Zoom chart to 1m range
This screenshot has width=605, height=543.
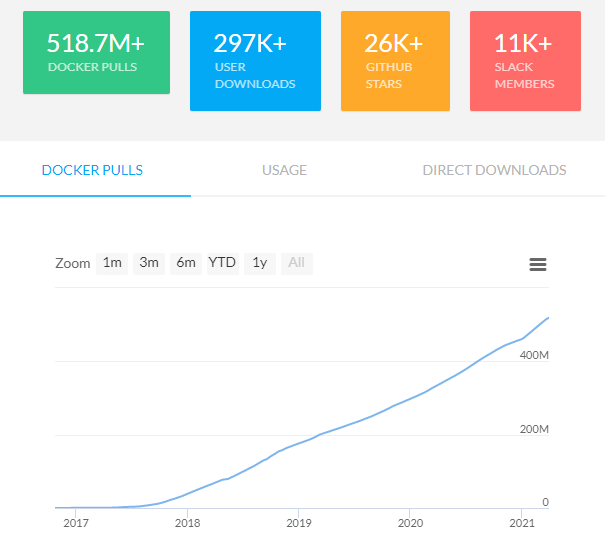point(112,263)
